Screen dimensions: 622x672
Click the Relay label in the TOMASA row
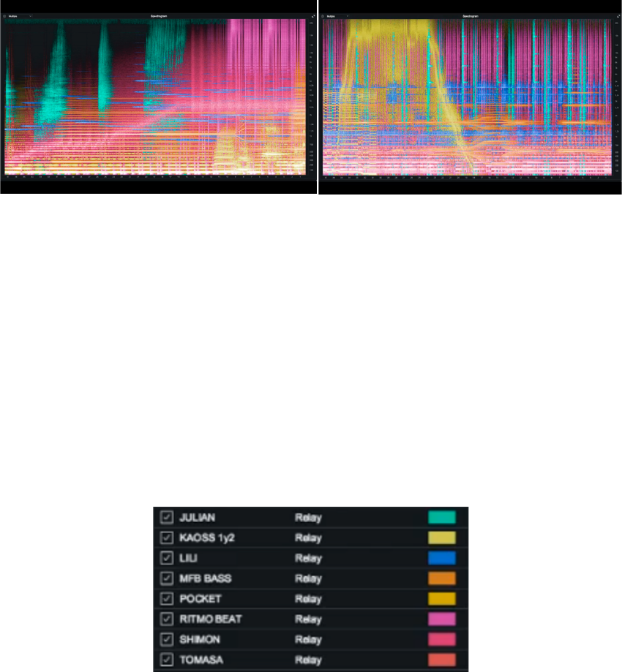[x=308, y=660]
